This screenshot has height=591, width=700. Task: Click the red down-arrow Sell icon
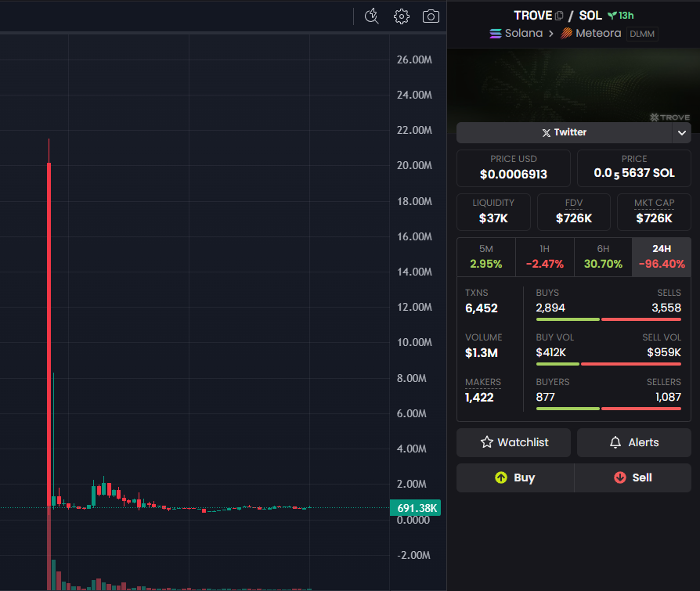[619, 477]
